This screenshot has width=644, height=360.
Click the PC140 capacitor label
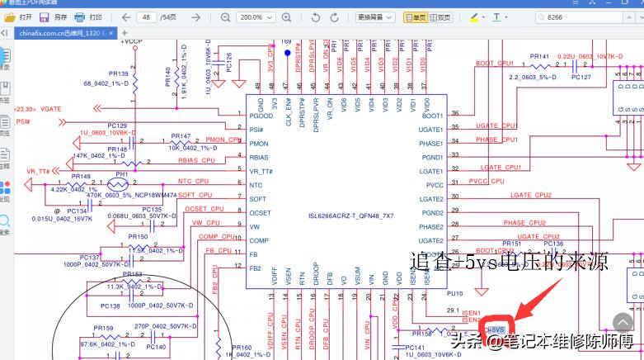156,347
